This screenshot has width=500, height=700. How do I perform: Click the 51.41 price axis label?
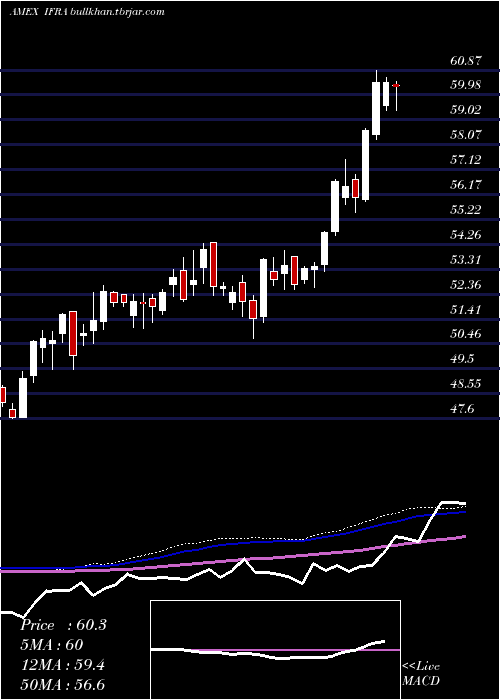[x=466, y=309]
